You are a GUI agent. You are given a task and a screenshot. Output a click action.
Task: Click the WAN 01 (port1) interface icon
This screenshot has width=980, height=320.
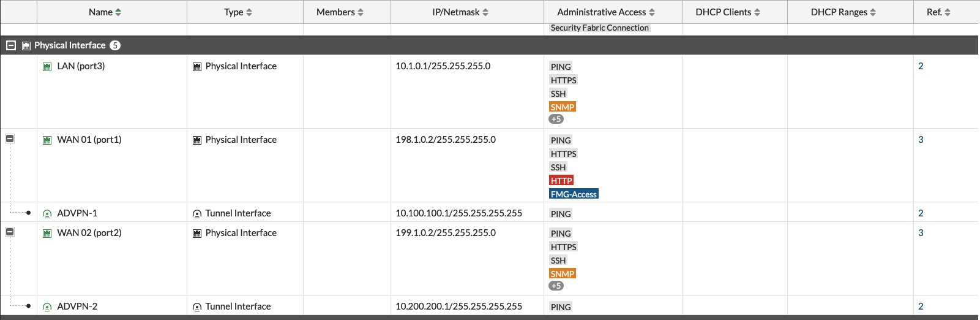coord(47,140)
